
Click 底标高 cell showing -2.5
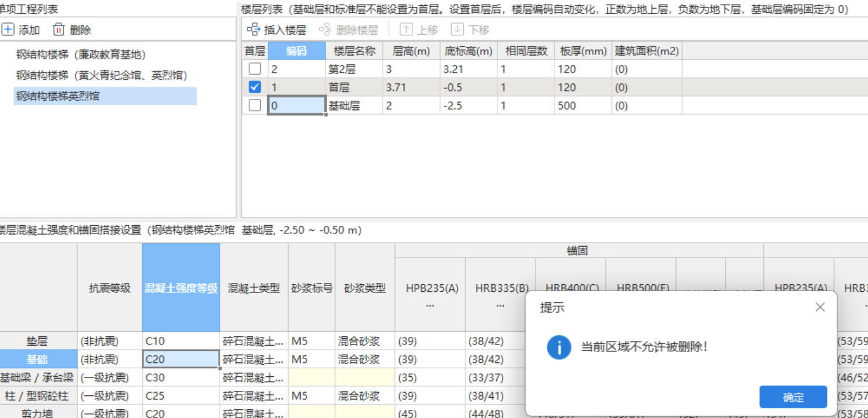click(x=468, y=106)
